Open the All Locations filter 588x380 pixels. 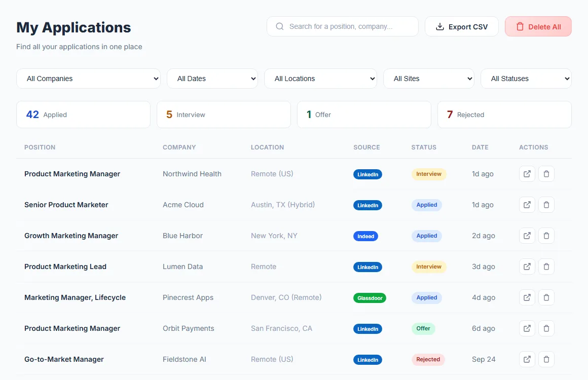[x=321, y=79]
